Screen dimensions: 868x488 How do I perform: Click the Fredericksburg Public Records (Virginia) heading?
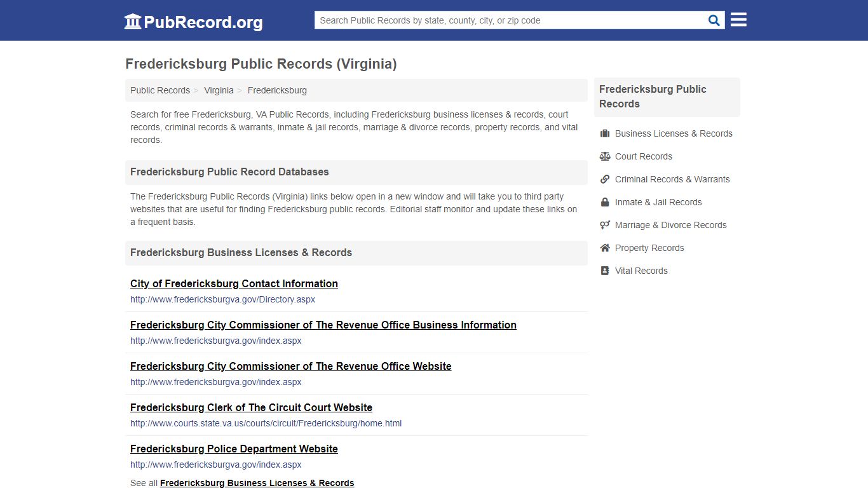pyautogui.click(x=261, y=64)
